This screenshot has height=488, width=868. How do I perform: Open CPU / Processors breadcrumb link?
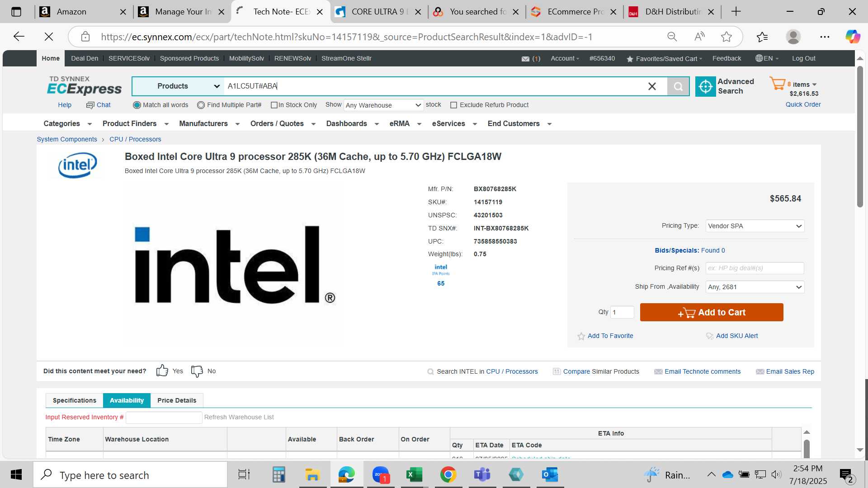pos(135,139)
